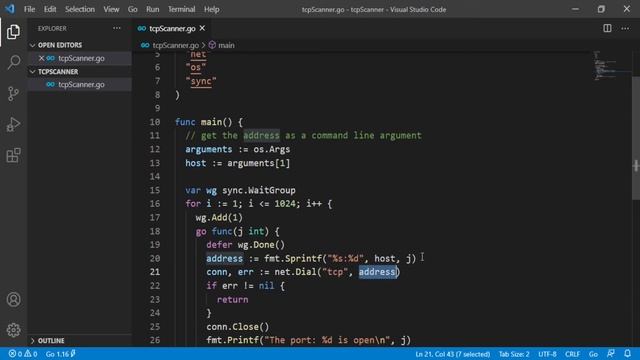The image size is (640, 360).
Task: Click the code minimap preview
Action: coord(611,65)
